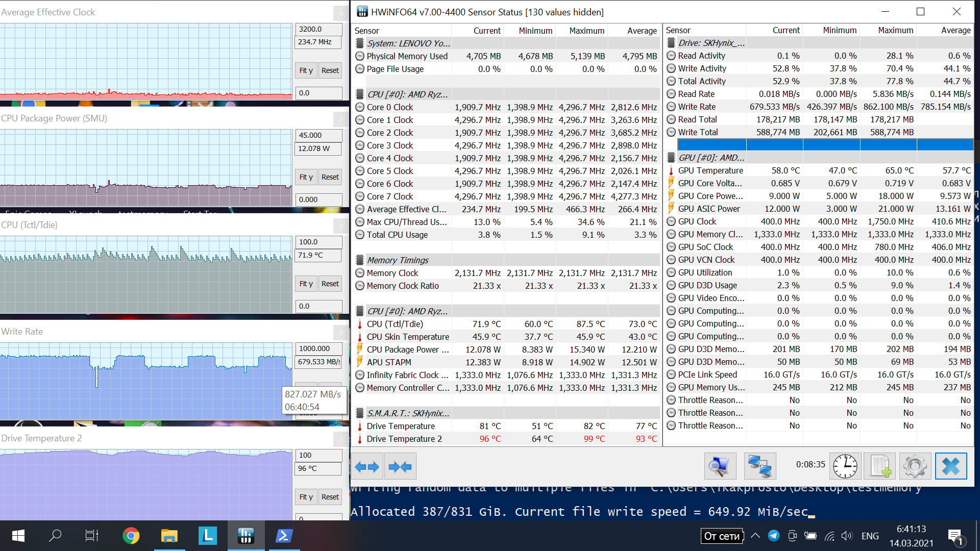Viewport: 980px width, 551px height.
Task: Select the GPU SoC Clock row
Action: click(x=819, y=247)
